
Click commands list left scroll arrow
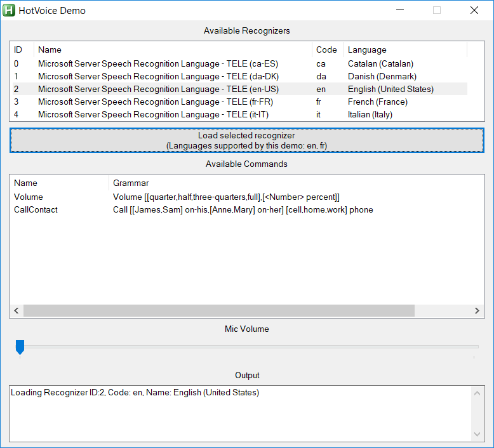tap(17, 311)
